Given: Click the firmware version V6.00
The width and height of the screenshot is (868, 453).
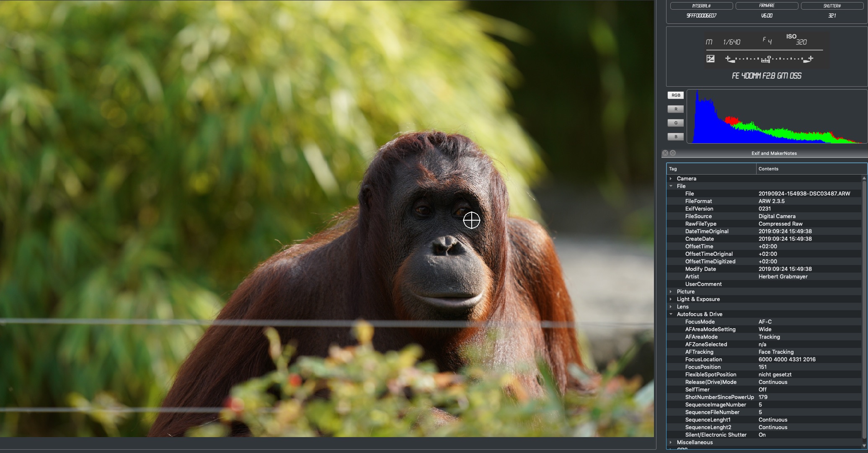Looking at the screenshot, I should (767, 15).
